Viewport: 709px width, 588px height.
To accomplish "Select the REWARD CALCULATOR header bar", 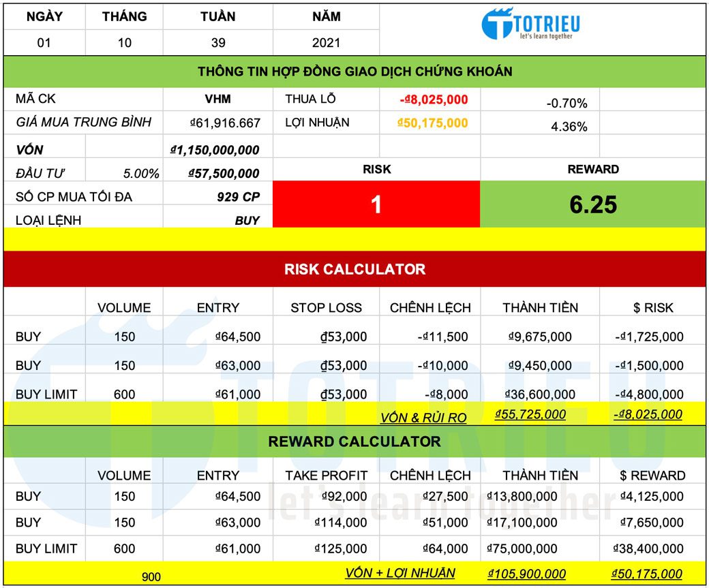I will pos(354,442).
